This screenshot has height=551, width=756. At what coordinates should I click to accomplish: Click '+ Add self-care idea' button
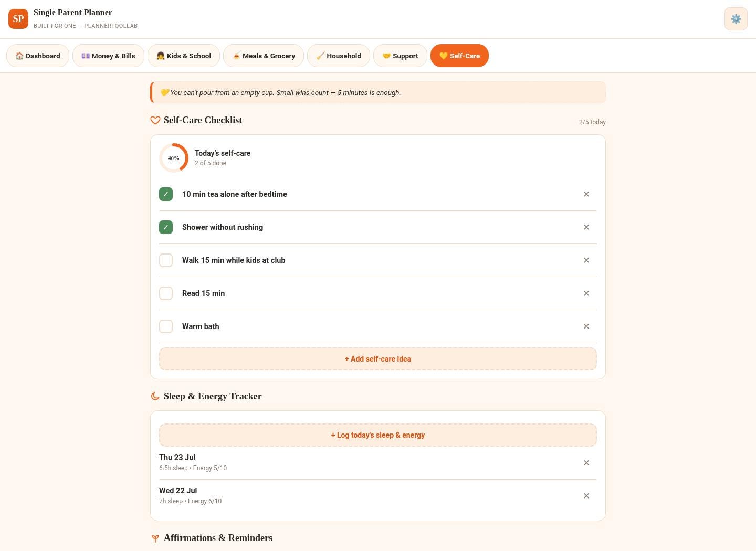click(x=378, y=359)
